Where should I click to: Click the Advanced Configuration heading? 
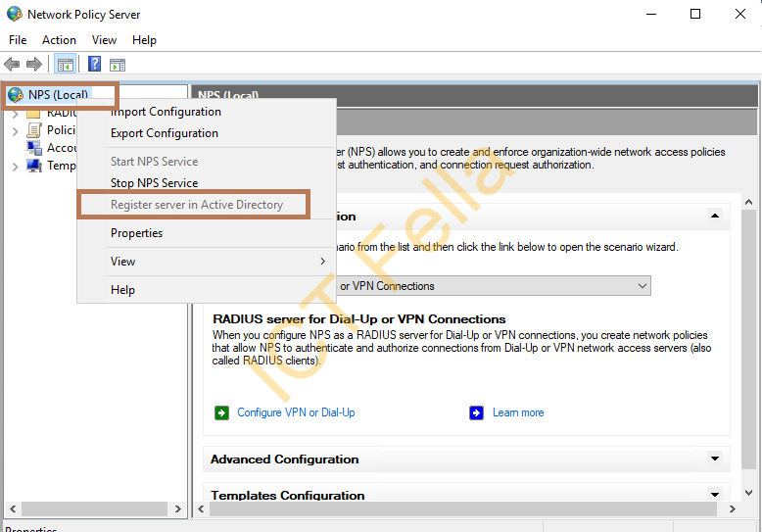click(x=284, y=459)
